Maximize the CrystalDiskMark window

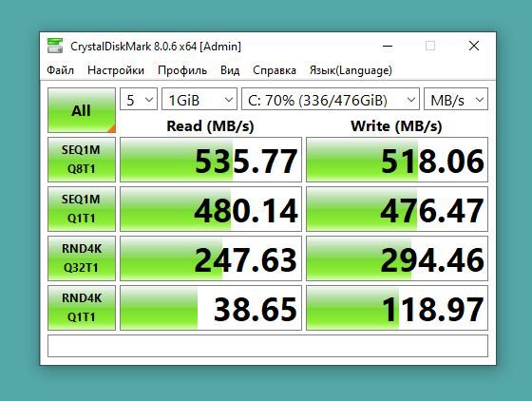(430, 46)
